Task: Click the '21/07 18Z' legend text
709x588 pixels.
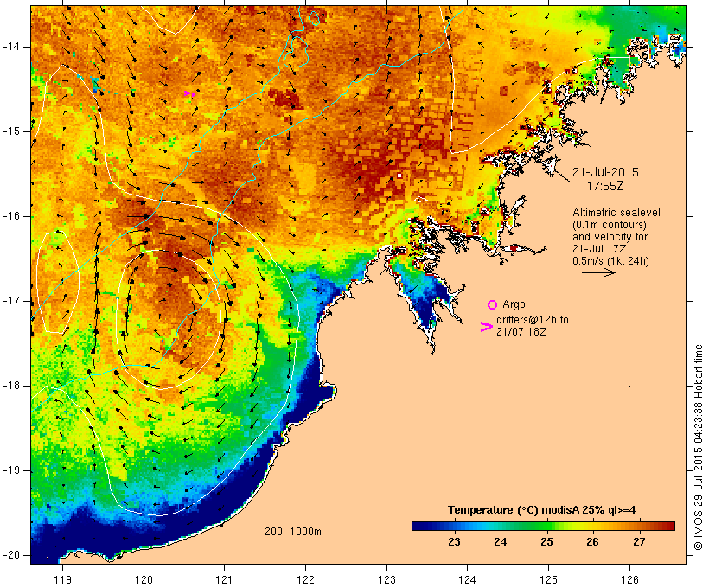Action: tap(521, 331)
